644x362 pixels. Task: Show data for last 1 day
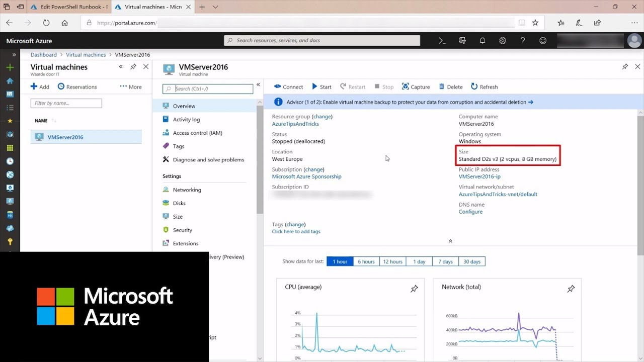(x=419, y=261)
